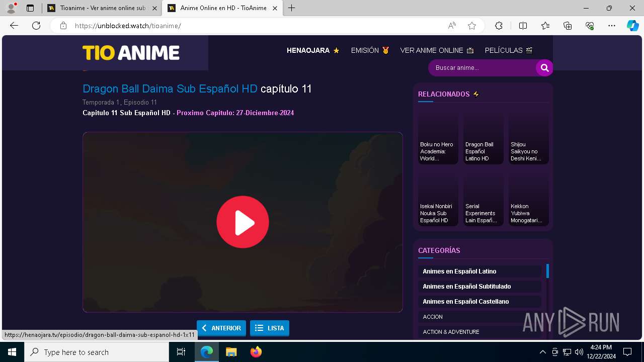644x362 pixels.
Task: Open Dragon Ball Daima Sub Español HD title link
Action: (170, 89)
